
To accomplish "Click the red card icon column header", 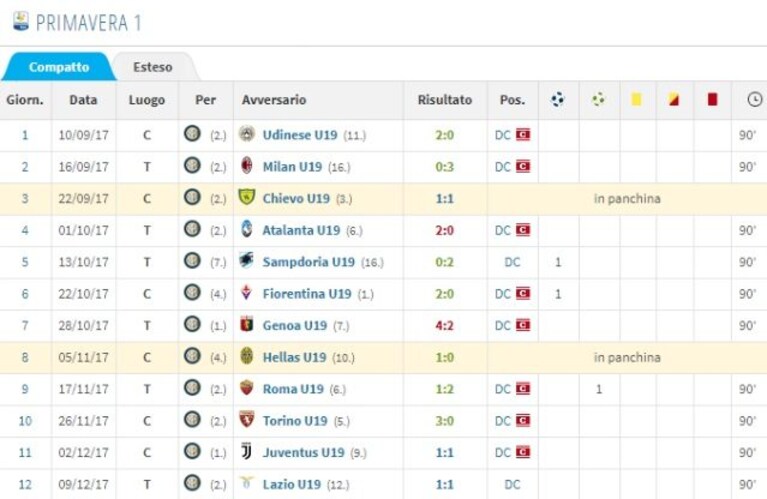I will [x=712, y=100].
